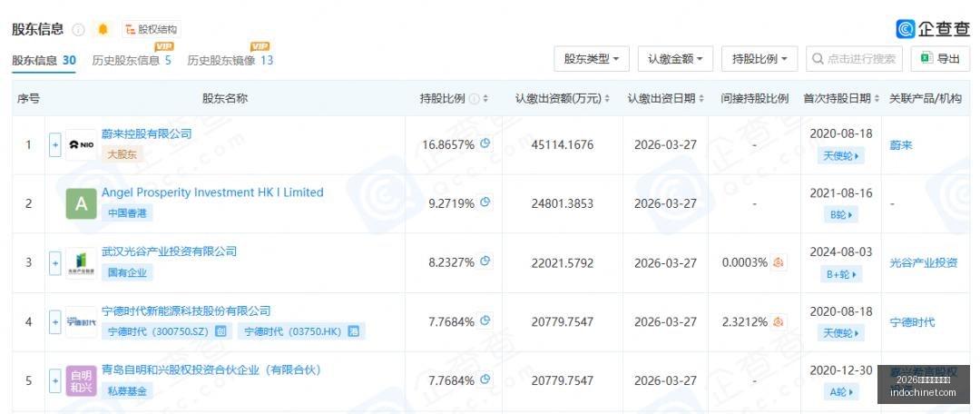Click the 宁德时代（300750.SZ） stock tag

[167, 331]
